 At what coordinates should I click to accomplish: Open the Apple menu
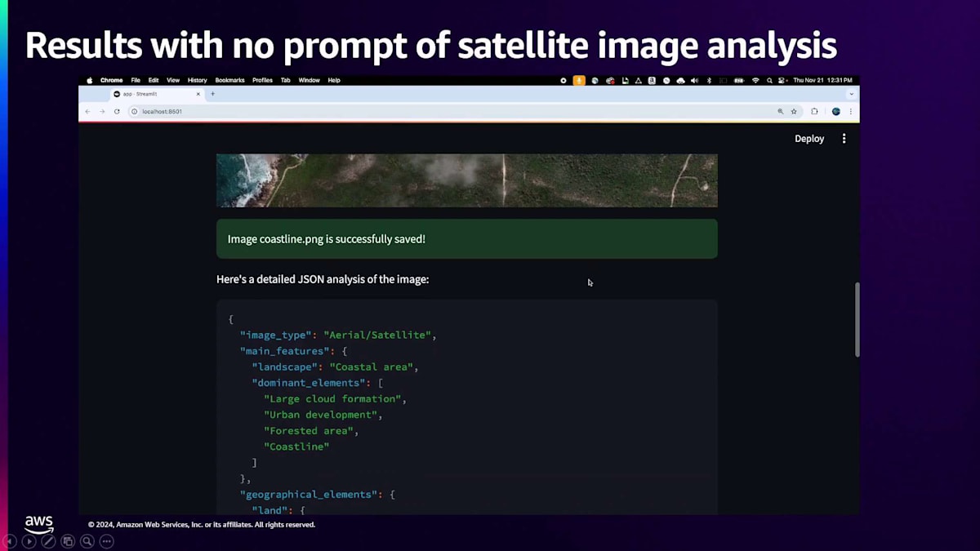click(x=90, y=80)
